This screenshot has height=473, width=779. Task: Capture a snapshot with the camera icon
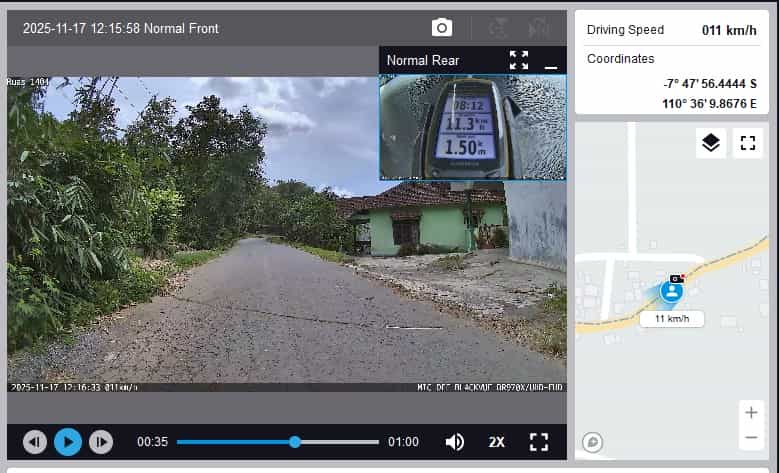(441, 28)
